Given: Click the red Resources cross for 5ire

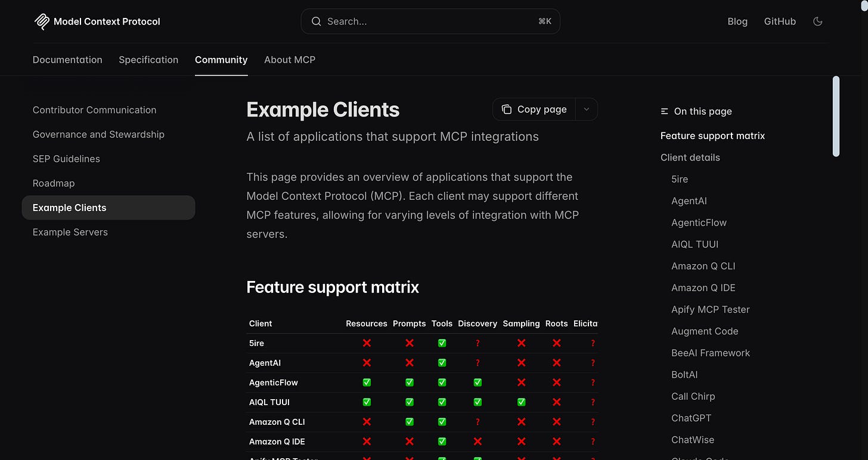Looking at the screenshot, I should point(367,343).
